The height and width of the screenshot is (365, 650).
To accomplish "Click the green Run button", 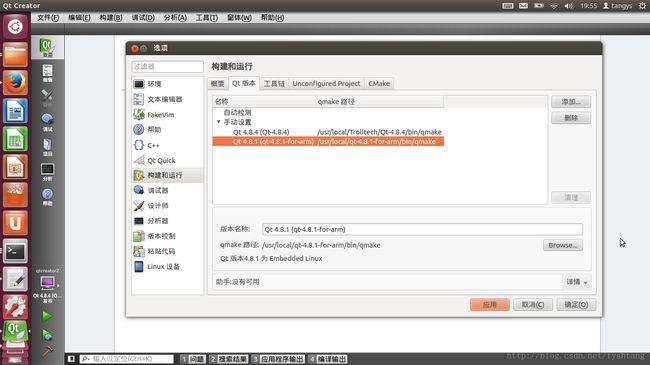I will pyautogui.click(x=47, y=316).
